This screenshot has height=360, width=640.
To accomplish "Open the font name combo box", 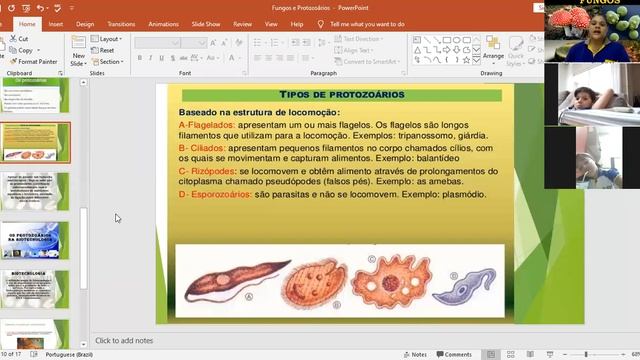I will click(x=158, y=42).
